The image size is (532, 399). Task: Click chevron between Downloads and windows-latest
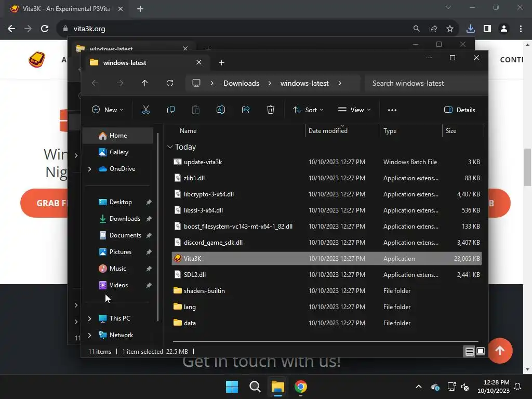pos(270,83)
